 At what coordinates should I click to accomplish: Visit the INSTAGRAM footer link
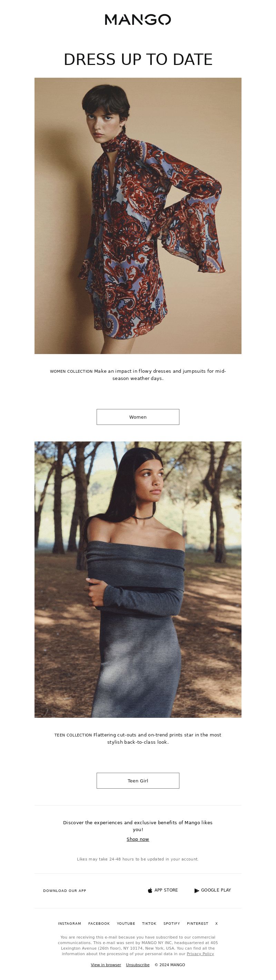click(70, 923)
